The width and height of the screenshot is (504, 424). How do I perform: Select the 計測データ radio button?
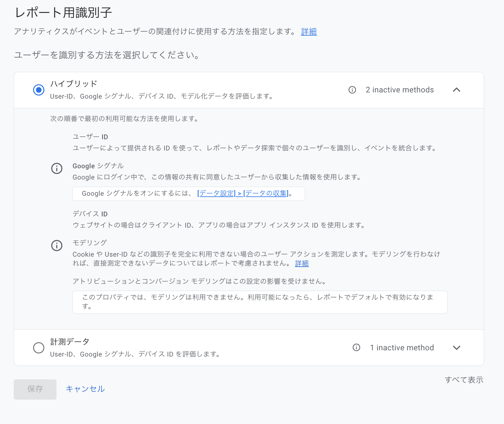(x=39, y=348)
